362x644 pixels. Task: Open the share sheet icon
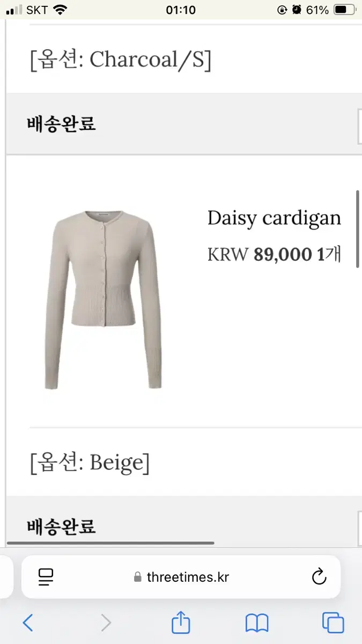pos(181,621)
